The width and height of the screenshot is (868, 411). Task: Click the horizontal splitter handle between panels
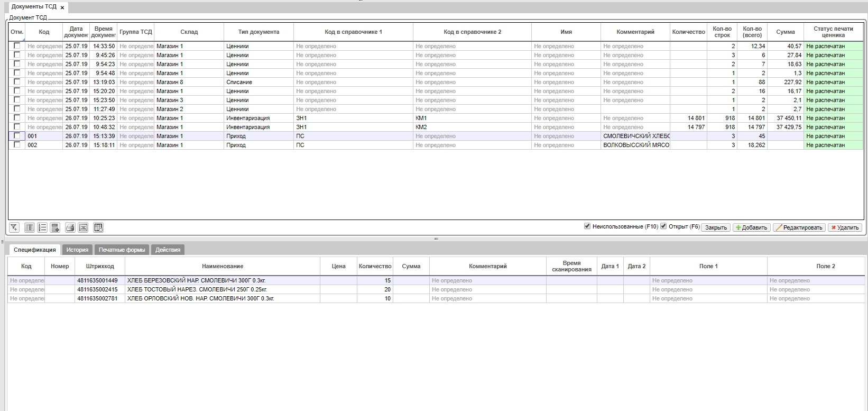436,239
